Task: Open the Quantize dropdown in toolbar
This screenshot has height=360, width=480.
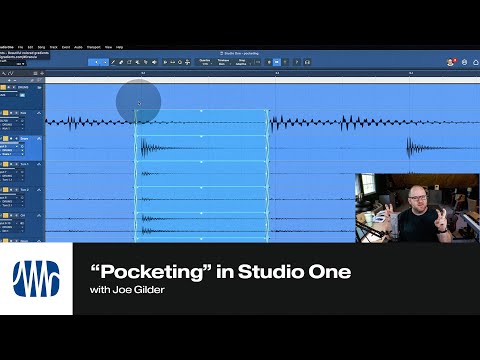Action: pos(205,62)
